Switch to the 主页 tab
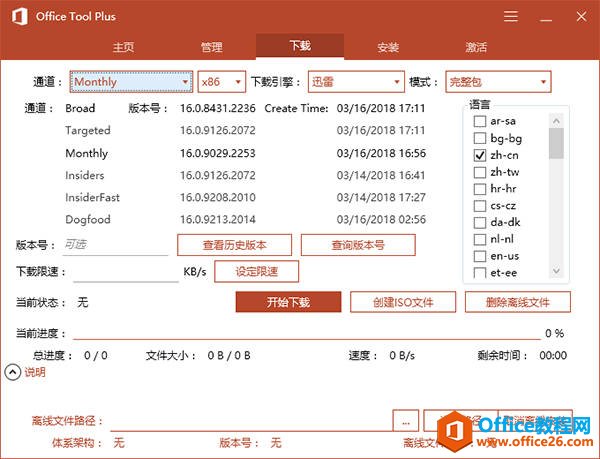600x459 pixels. (124, 47)
